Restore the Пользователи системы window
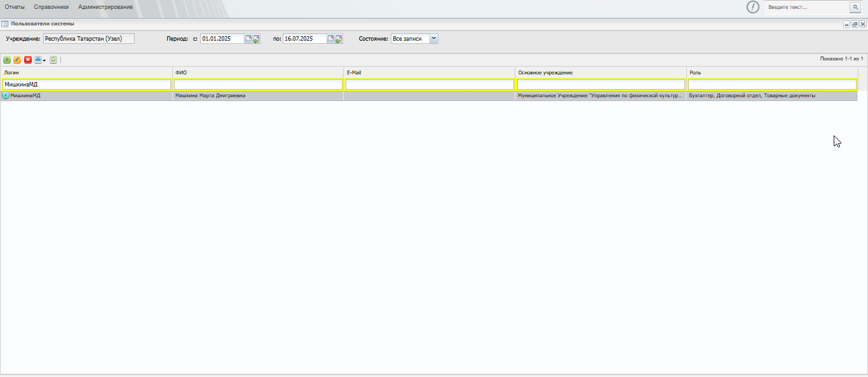 pos(855,24)
